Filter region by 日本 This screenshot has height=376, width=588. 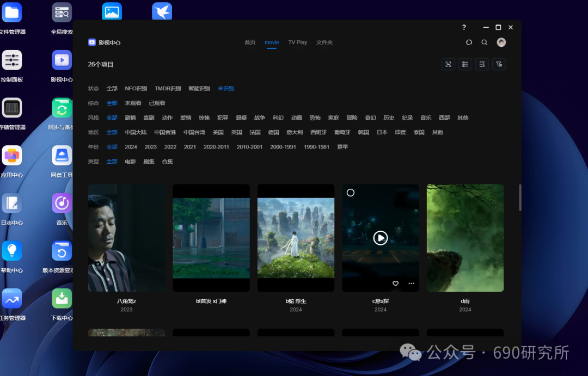tap(382, 132)
